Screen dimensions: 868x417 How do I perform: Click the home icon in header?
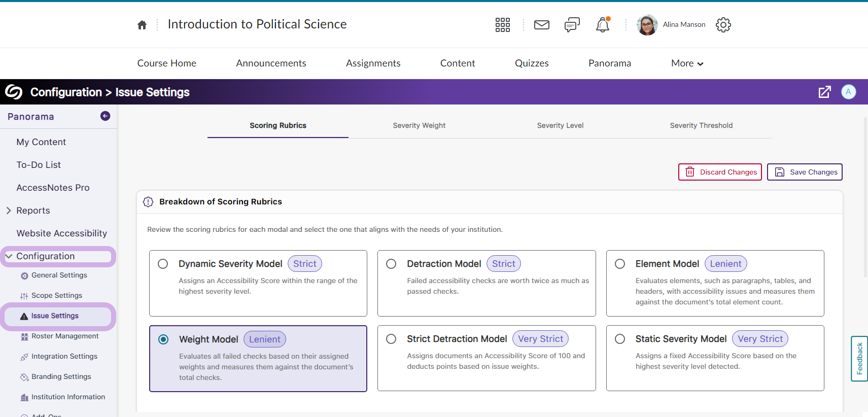click(142, 25)
